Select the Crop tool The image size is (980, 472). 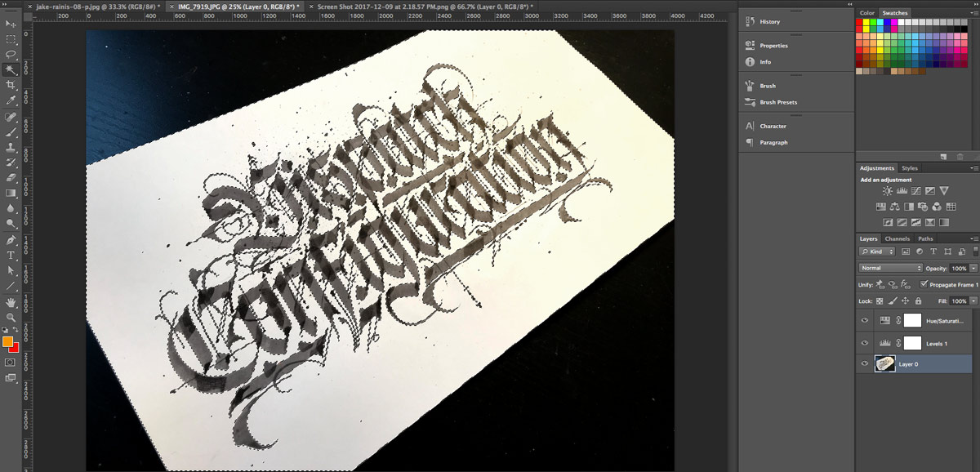11,85
